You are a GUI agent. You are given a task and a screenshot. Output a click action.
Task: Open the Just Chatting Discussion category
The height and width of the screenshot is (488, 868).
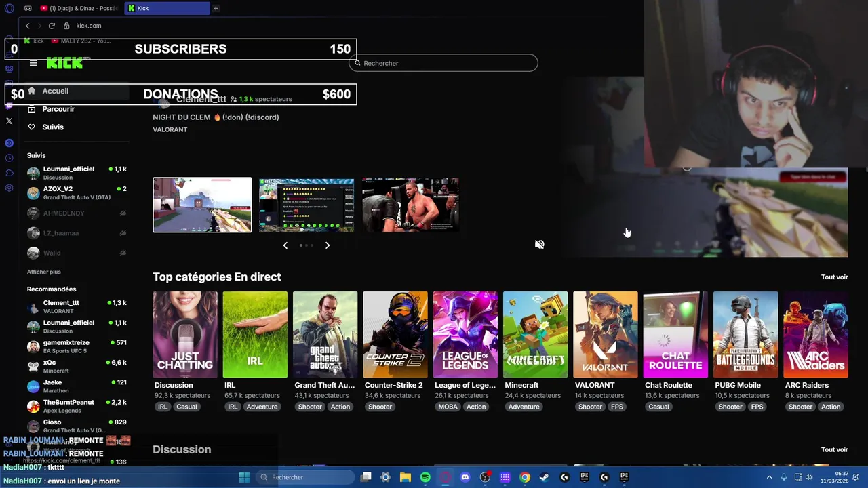pos(185,334)
